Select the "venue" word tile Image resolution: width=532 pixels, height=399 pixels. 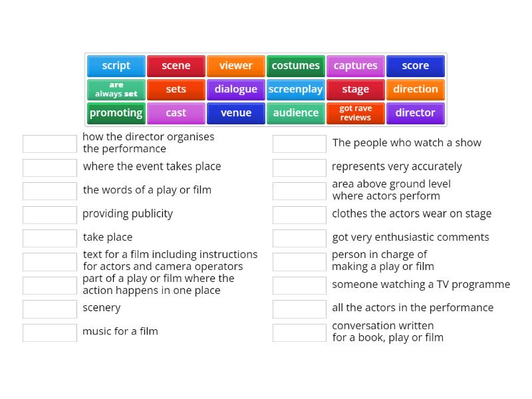coord(235,113)
